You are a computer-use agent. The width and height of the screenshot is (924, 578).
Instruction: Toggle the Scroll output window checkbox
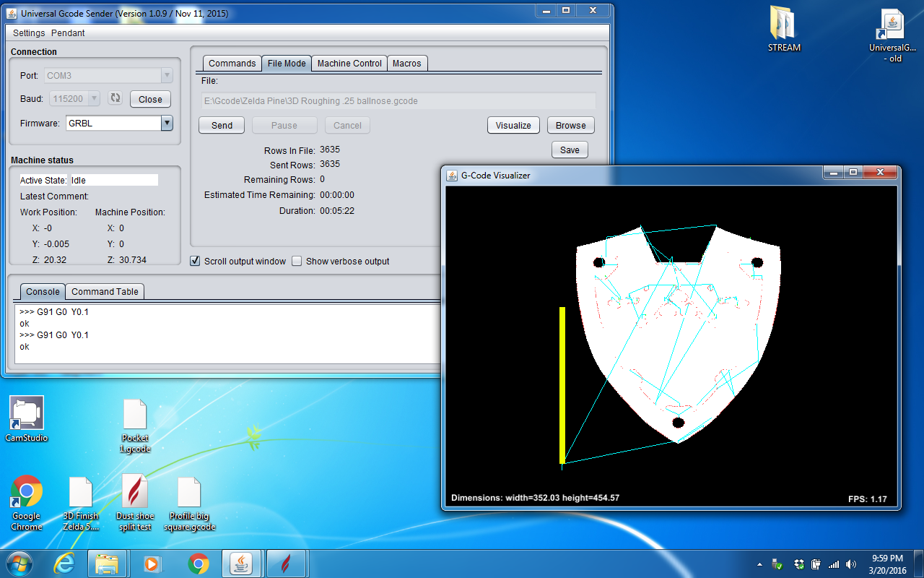195,261
